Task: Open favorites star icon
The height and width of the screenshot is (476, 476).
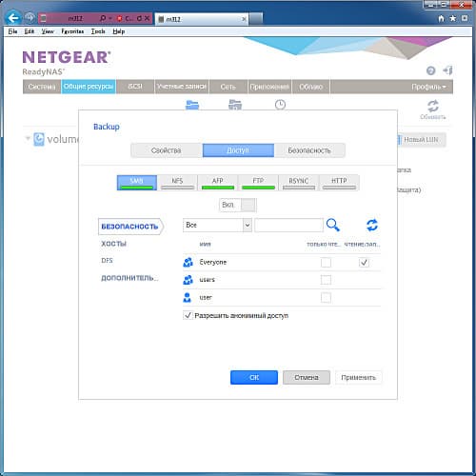Action: [x=453, y=18]
